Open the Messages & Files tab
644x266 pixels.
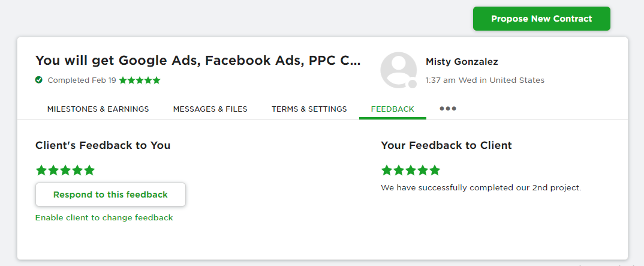pyautogui.click(x=210, y=109)
